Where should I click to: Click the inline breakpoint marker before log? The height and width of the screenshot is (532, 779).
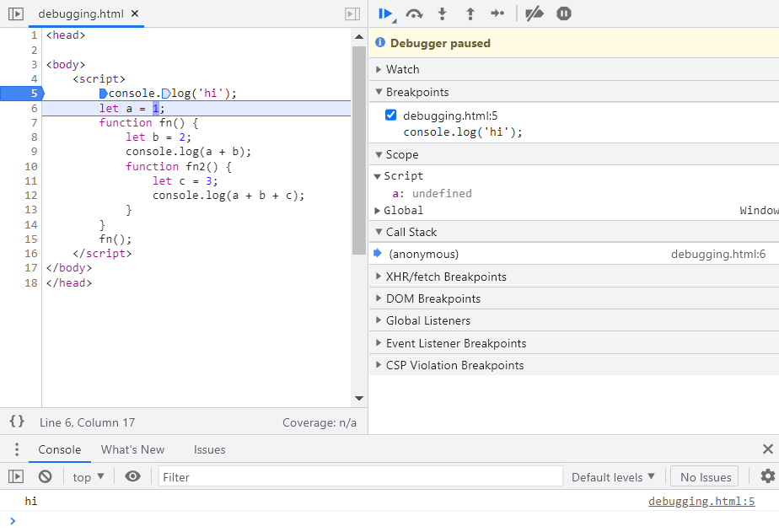[166, 94]
